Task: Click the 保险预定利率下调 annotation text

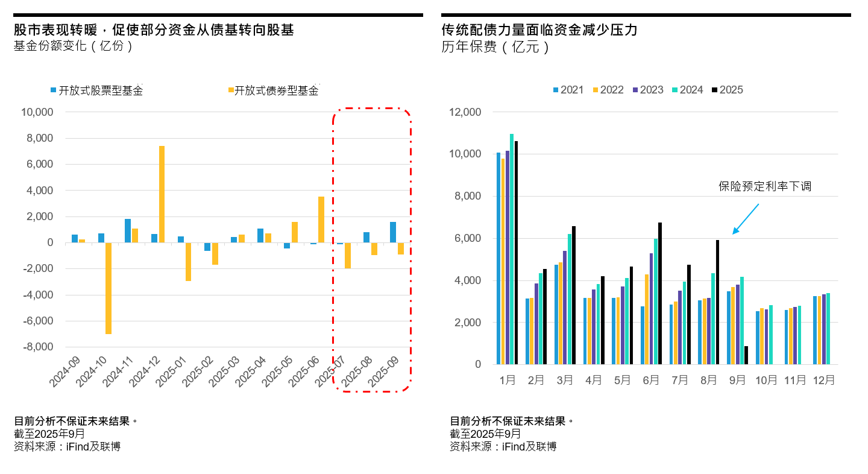Action: [x=764, y=186]
